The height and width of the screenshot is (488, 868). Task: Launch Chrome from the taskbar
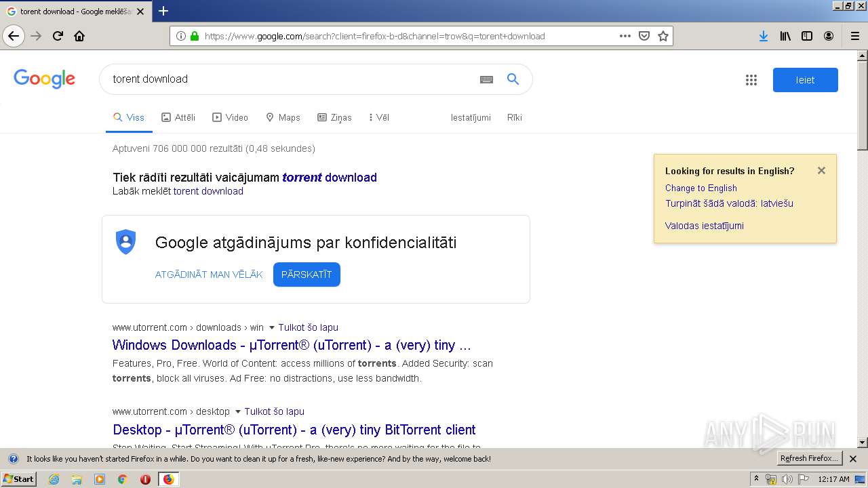pos(122,479)
